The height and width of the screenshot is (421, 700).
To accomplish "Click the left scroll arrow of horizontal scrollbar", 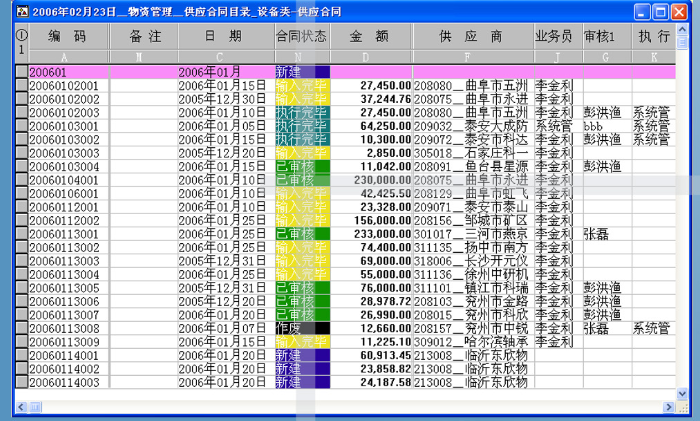I will pos(21,405).
